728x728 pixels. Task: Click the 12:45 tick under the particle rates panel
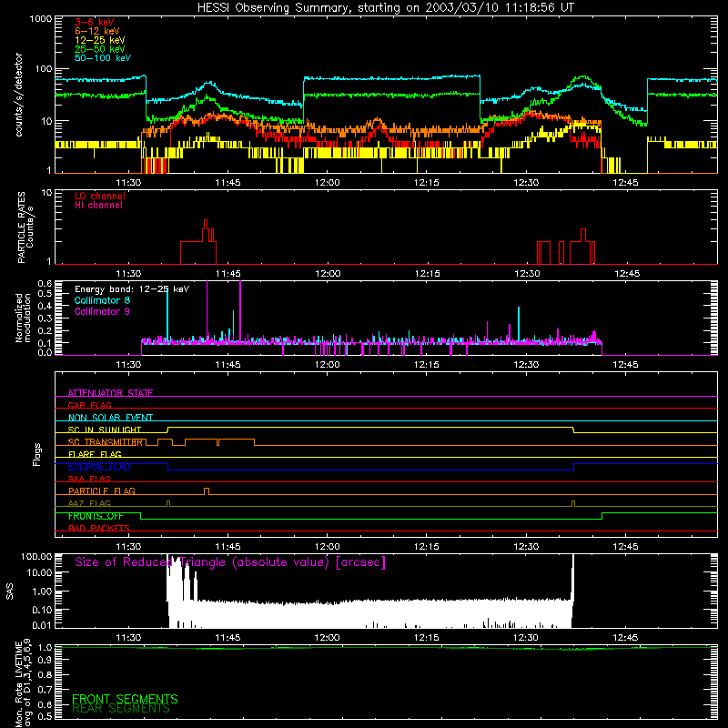[627, 274]
